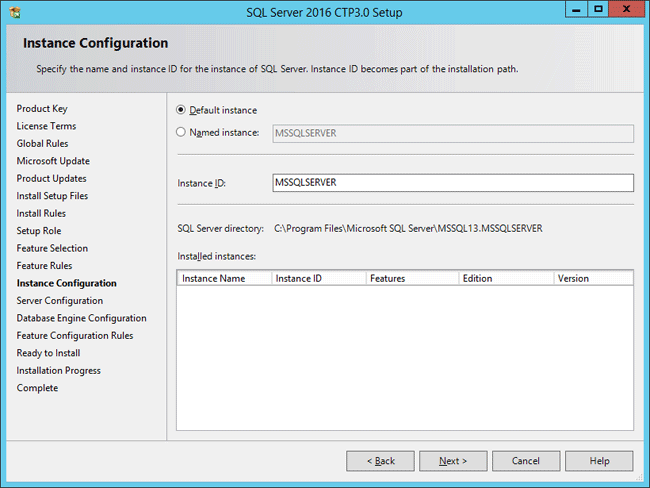Select the Default instance radio button
Viewport: 650px width, 488px height.
[x=181, y=110]
